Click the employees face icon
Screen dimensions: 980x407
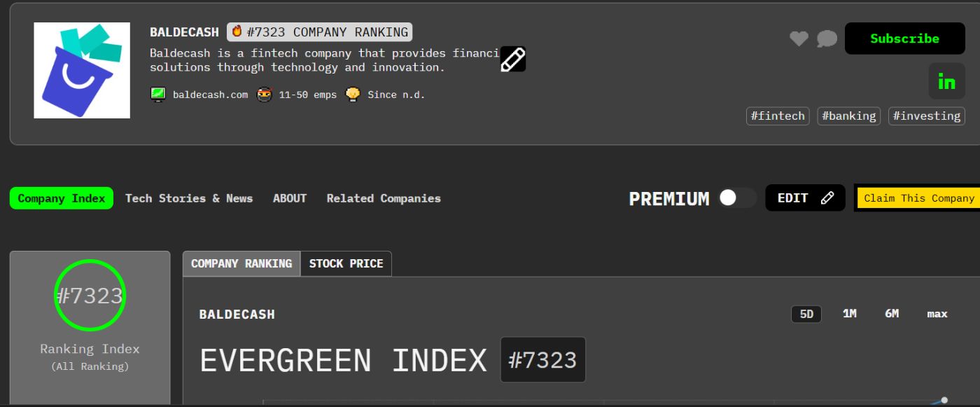tap(264, 95)
